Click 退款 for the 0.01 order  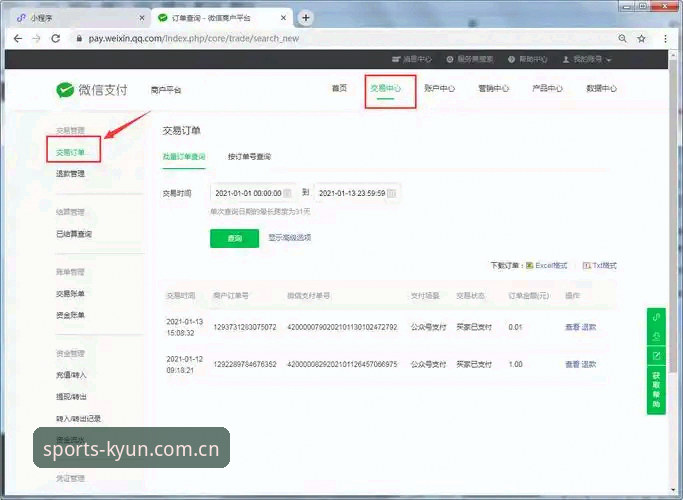[589, 327]
